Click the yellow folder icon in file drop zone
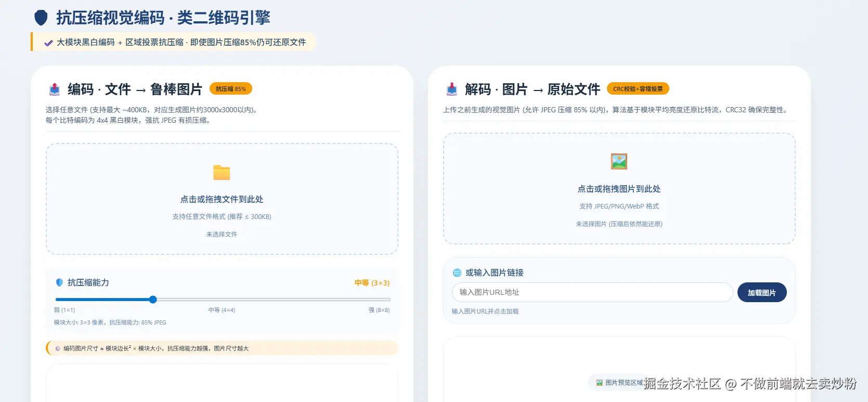Image resolution: width=868 pixels, height=402 pixels. 222,172
